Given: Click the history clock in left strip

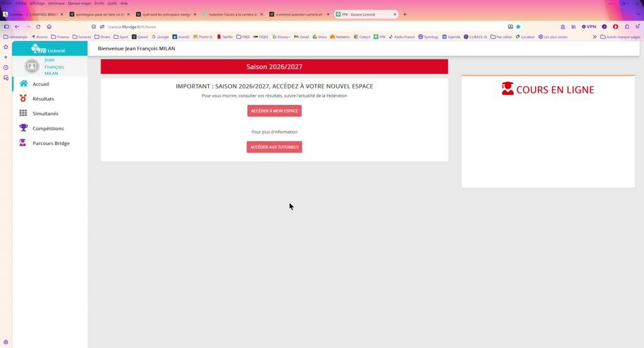Looking at the screenshot, I should 6,68.
